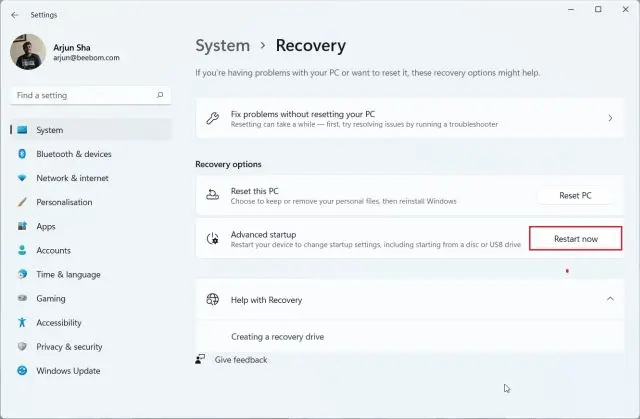Click the Personalisation brush icon
The width and height of the screenshot is (640, 419).
pos(22,202)
